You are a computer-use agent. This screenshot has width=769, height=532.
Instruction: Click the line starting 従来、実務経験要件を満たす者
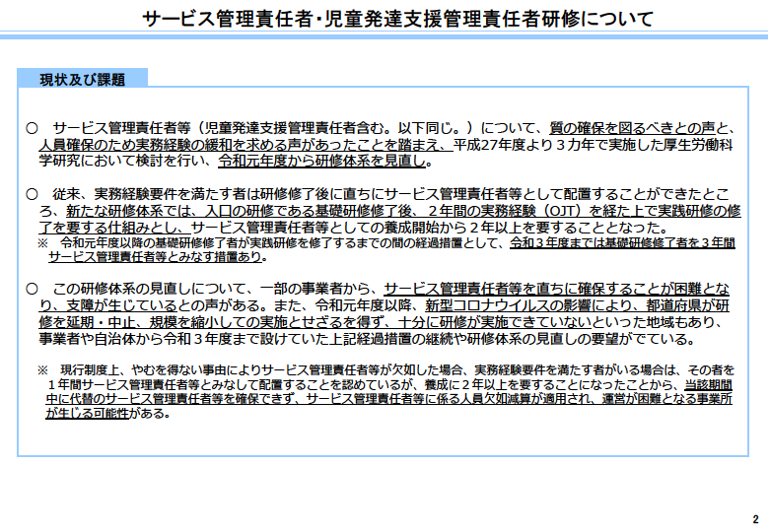click(x=390, y=194)
